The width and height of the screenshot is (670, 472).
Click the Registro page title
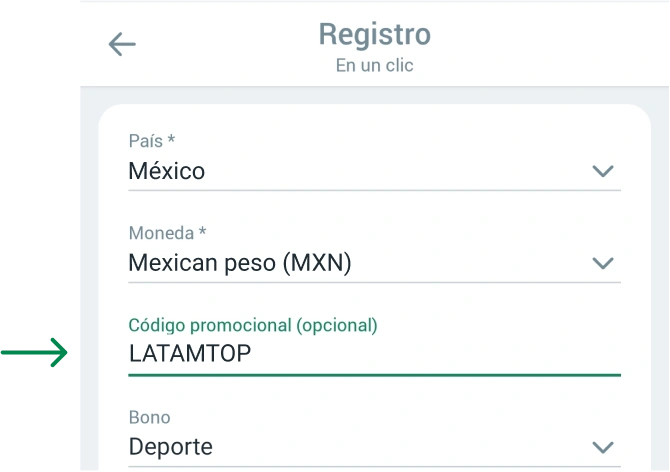[374, 34]
